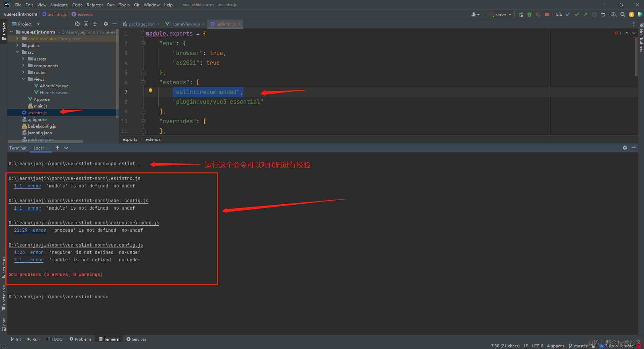Toggle the npm side tool window
644x349 pixels.
pyautogui.click(x=4, y=324)
